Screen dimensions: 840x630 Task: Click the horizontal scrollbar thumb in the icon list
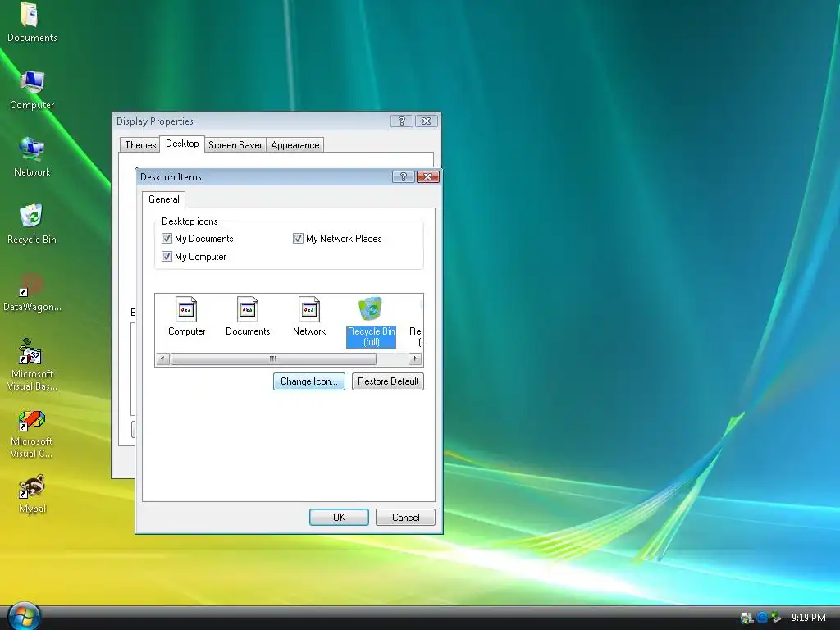(x=273, y=358)
